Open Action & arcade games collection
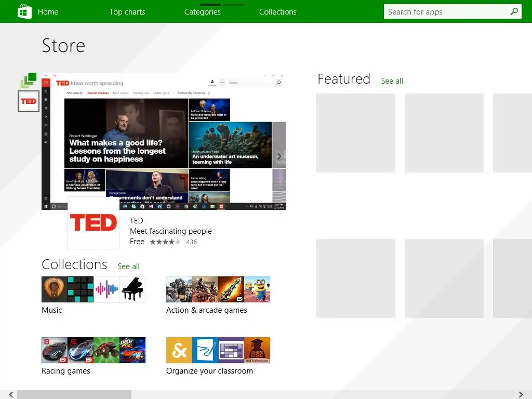Screen dimensions: 532x399 point(207,310)
